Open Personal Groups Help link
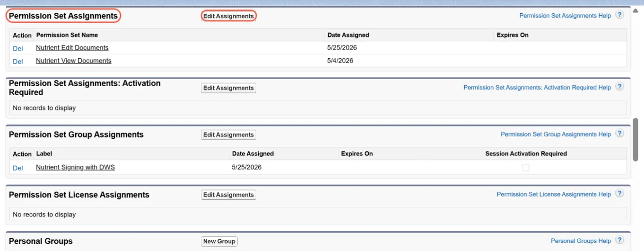644x251 pixels. point(581,241)
